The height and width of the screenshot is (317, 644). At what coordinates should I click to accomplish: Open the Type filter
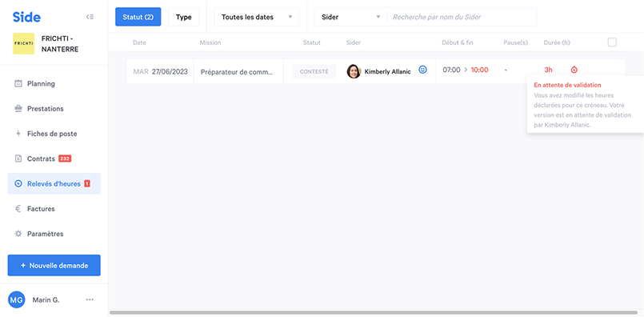point(183,17)
